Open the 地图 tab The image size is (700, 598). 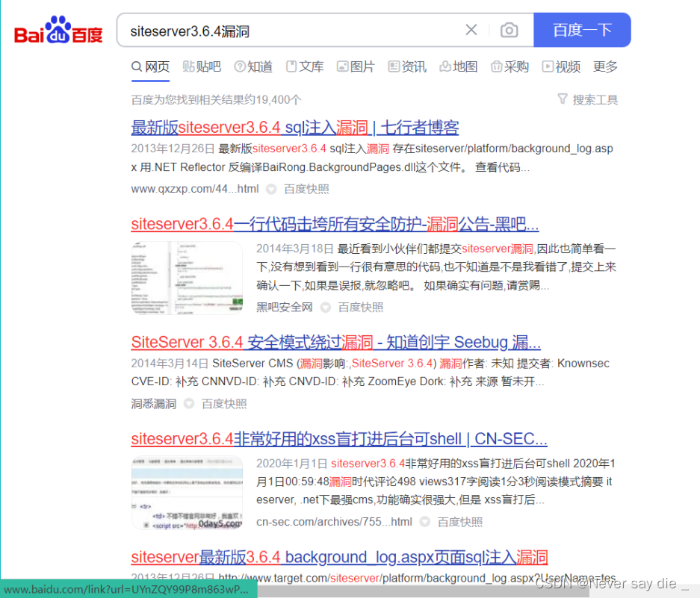[459, 67]
